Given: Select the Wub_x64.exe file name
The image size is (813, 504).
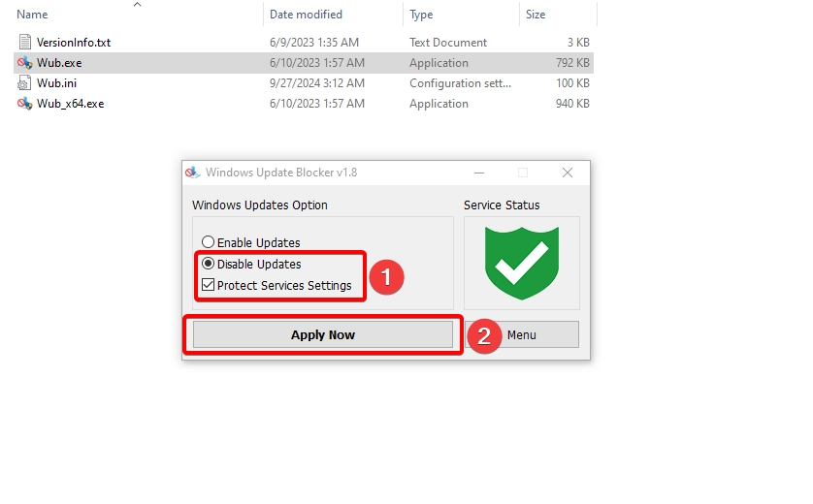Looking at the screenshot, I should click(x=71, y=104).
